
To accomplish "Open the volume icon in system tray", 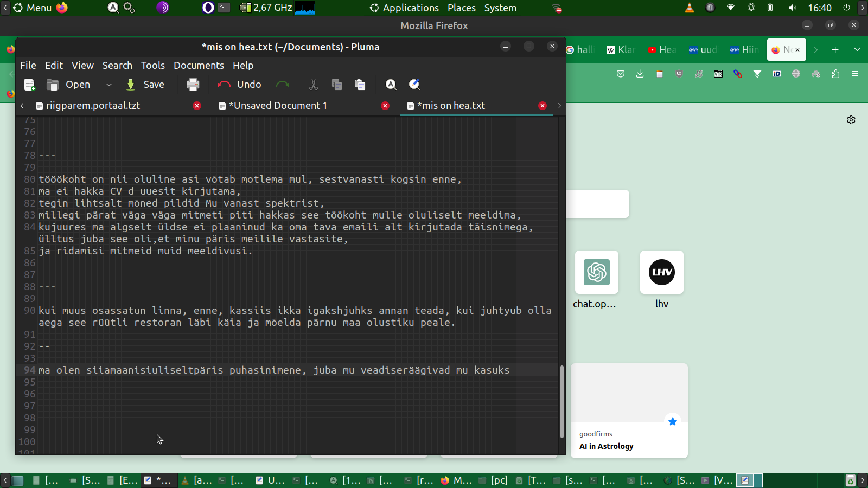I will coord(792,8).
